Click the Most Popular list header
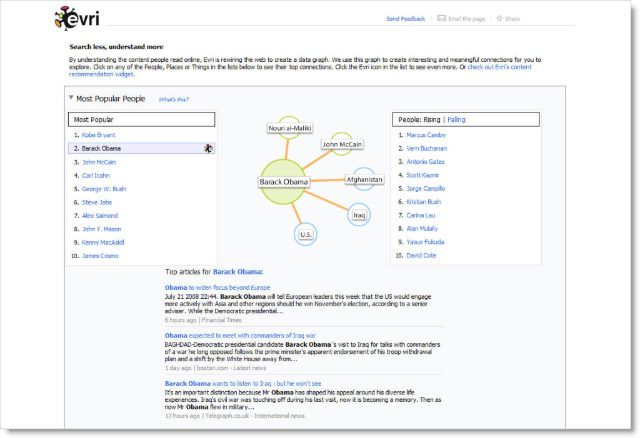This screenshot has width=640, height=438. 141,120
